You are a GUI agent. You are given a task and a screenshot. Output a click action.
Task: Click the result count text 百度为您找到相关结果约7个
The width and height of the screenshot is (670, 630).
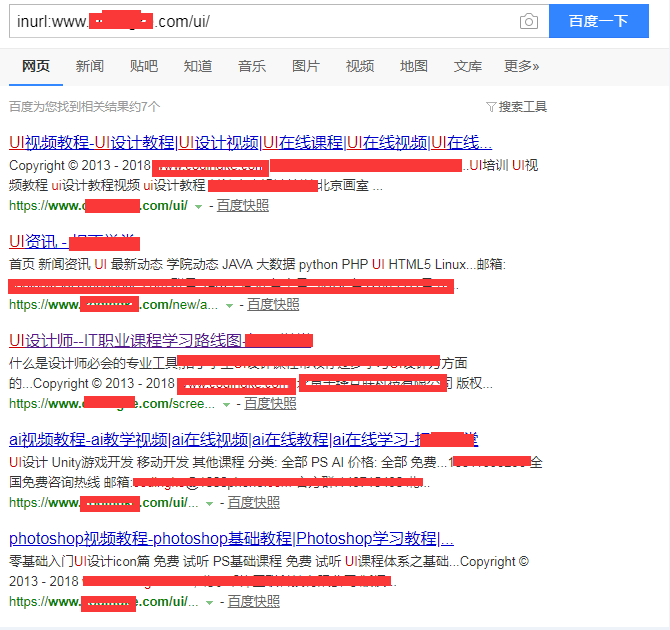click(x=85, y=106)
